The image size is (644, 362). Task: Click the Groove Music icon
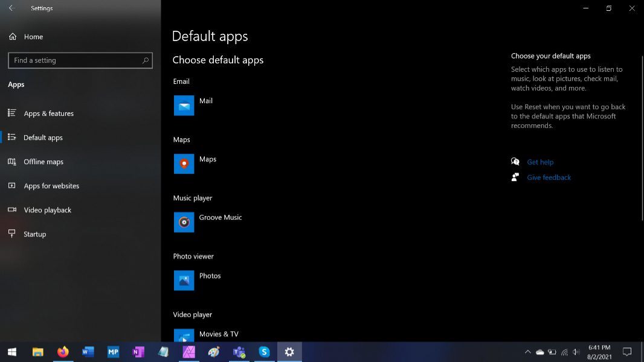pyautogui.click(x=184, y=222)
